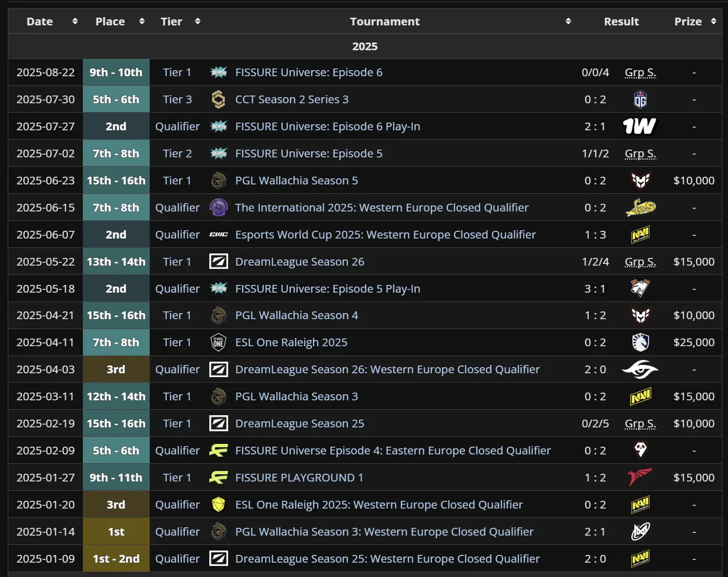Screen dimensions: 728x577
Task: Click the 2025 year header row
Action: [x=365, y=46]
